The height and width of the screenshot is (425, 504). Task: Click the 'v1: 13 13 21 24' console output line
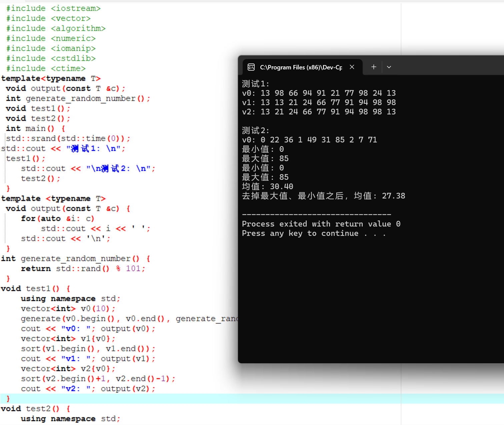(x=319, y=102)
